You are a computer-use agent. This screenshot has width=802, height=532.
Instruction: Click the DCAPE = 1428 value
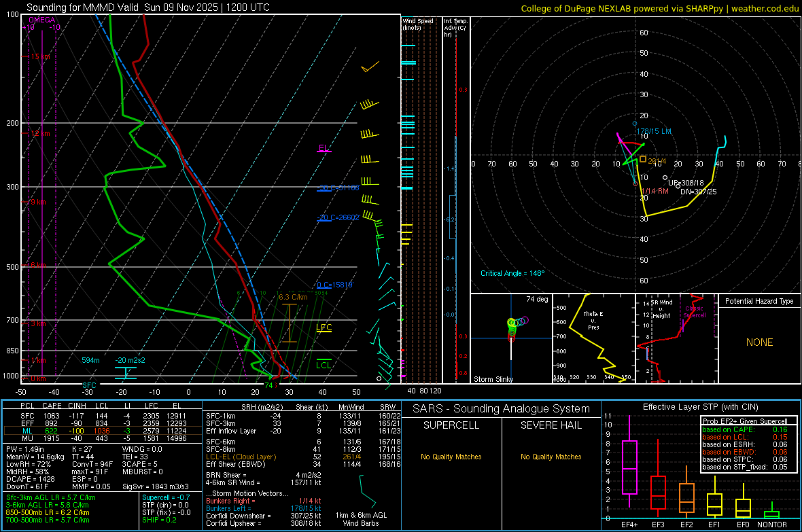pyautogui.click(x=30, y=479)
